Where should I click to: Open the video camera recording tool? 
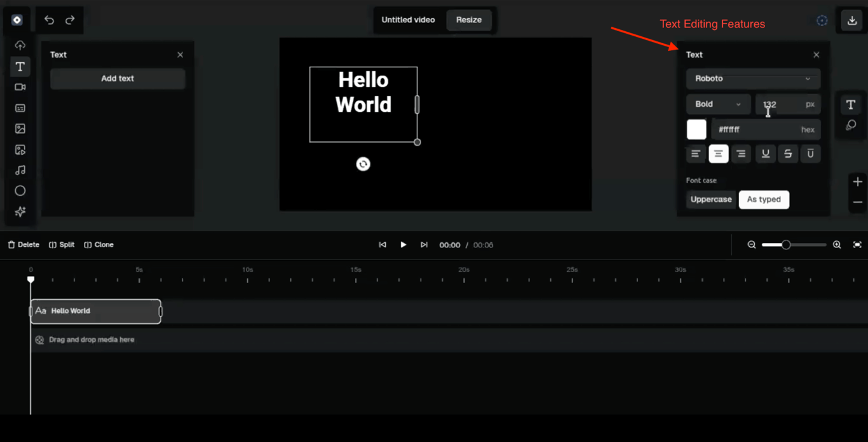(x=20, y=87)
